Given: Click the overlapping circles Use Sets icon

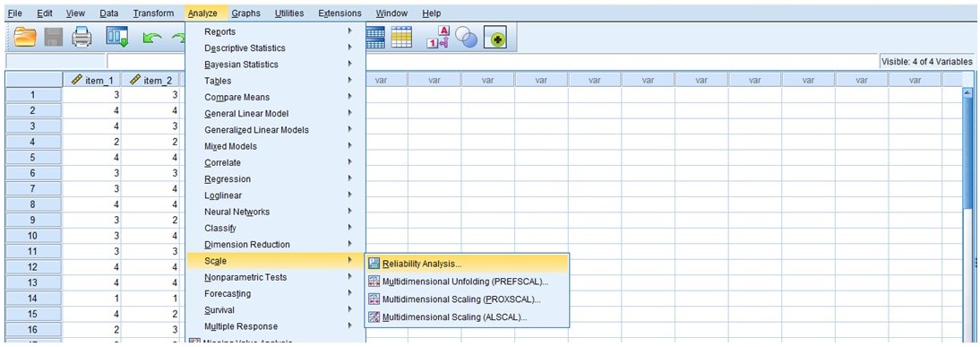Looking at the screenshot, I should click(466, 39).
